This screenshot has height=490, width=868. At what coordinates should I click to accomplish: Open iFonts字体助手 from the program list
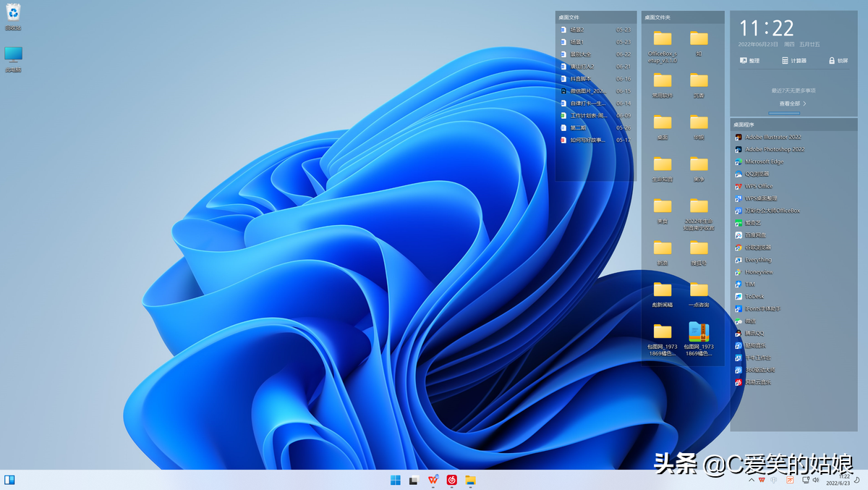[757, 309]
